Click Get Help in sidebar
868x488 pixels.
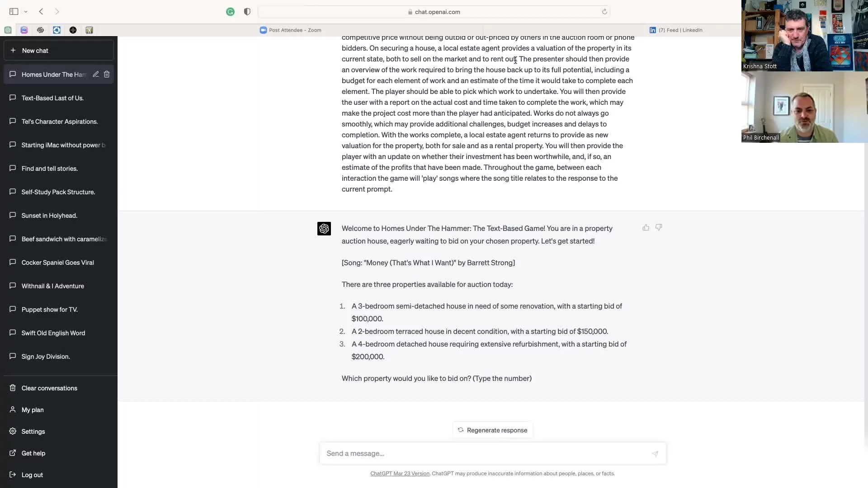tap(33, 453)
